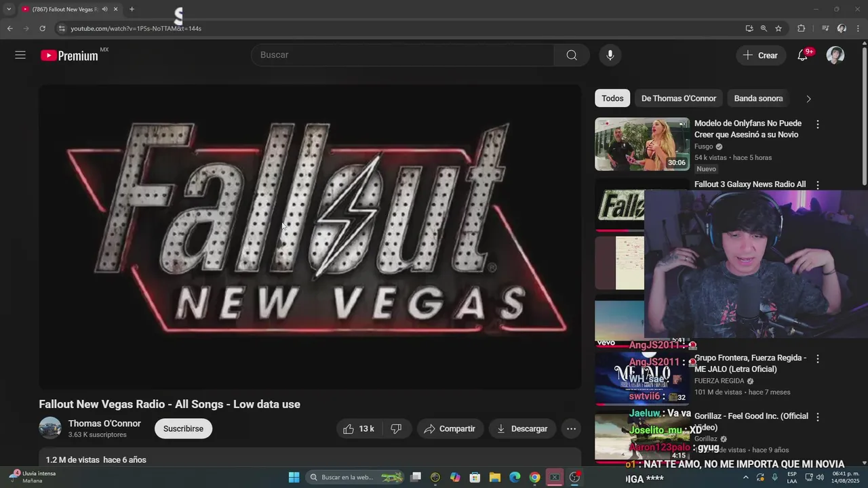Go back with browser back arrow
The width and height of the screenshot is (868, 488).
pyautogui.click(x=9, y=28)
